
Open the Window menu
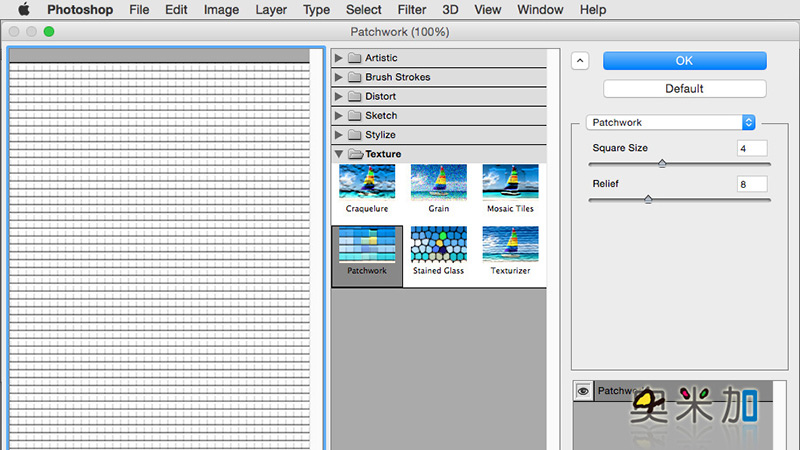pos(540,10)
